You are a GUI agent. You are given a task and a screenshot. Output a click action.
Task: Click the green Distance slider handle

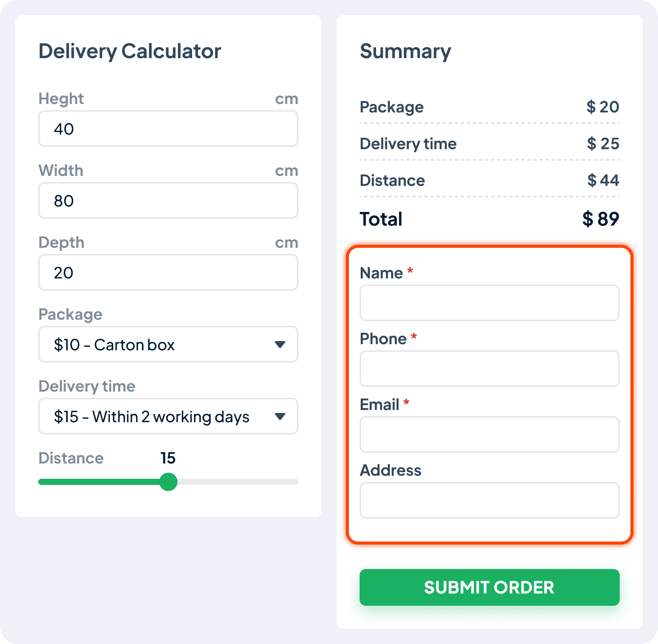point(168,482)
